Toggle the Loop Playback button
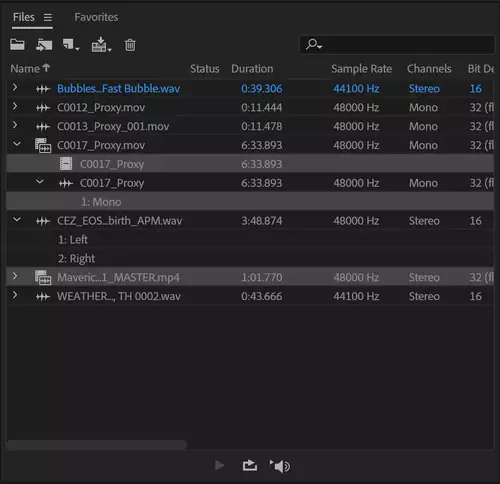Viewport: 500px width, 484px height. (250, 465)
